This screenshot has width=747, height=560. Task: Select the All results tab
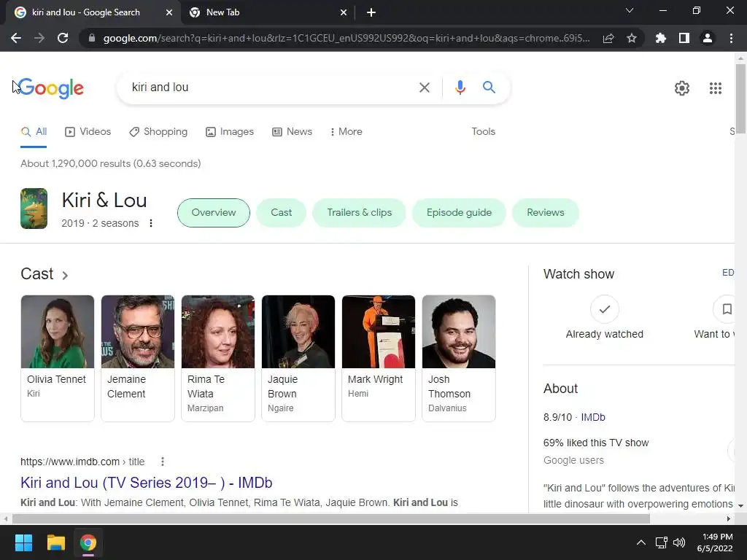[34, 132]
